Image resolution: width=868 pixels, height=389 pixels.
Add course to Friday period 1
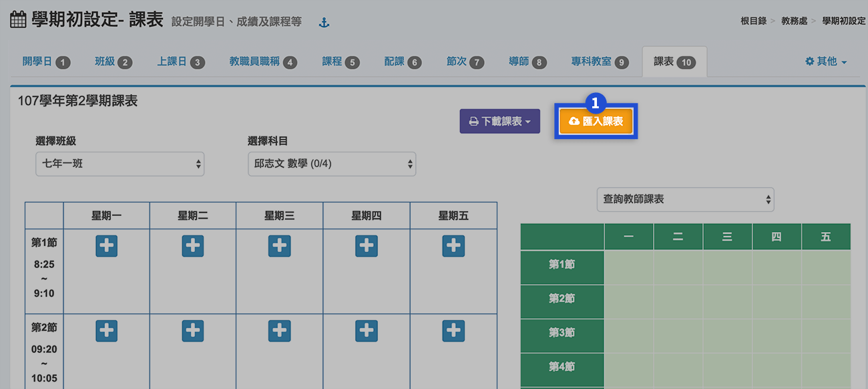coord(453,246)
